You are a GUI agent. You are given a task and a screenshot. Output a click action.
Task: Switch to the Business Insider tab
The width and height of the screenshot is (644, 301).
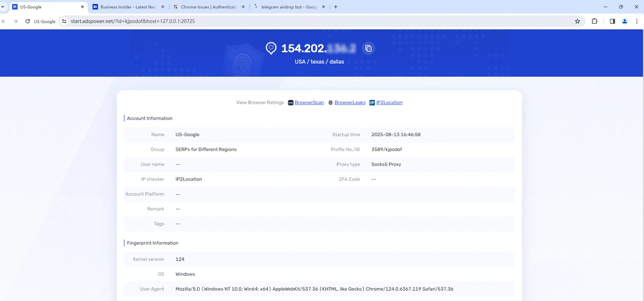[129, 7]
